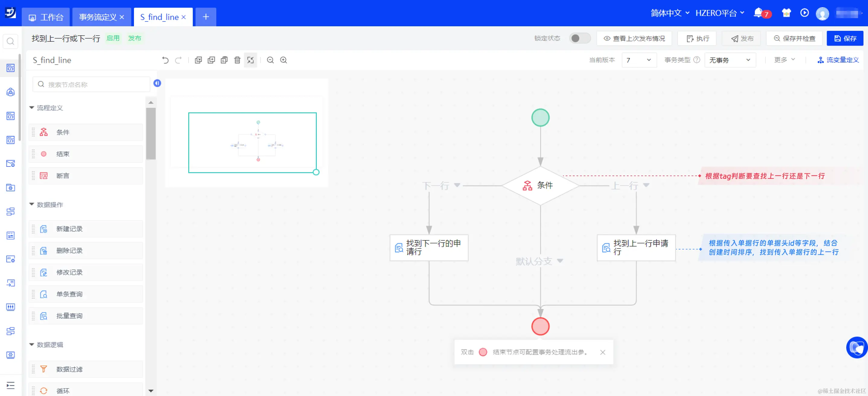Collapse the 流程定义 section

tap(32, 108)
